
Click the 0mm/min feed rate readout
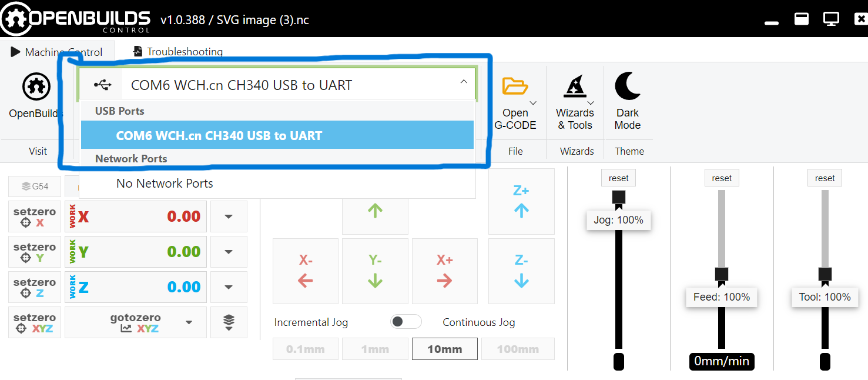(x=722, y=361)
